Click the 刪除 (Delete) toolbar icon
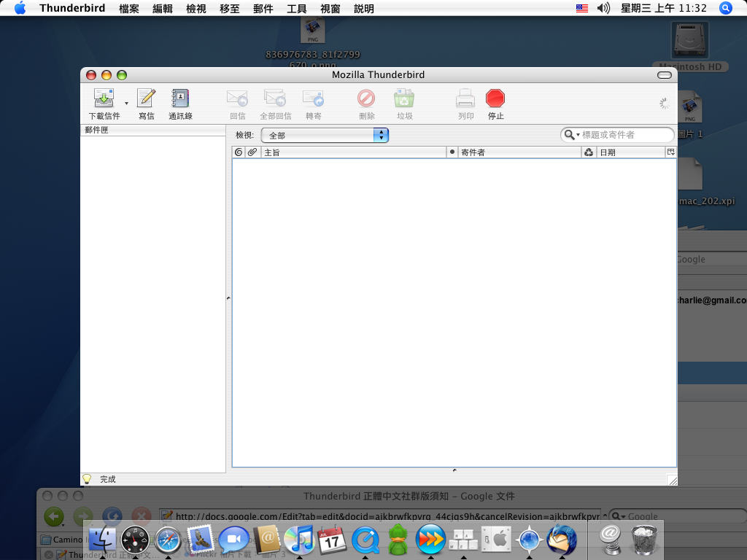The width and height of the screenshot is (747, 560). point(366,98)
